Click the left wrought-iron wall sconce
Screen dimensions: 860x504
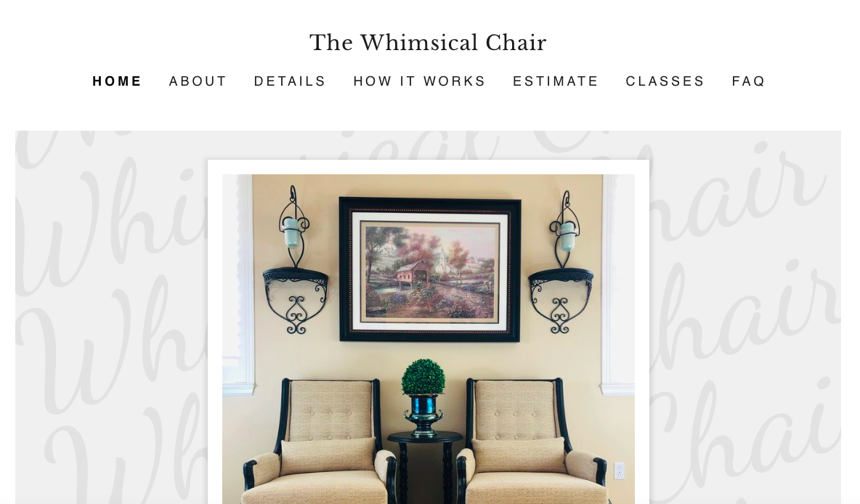tap(296, 260)
